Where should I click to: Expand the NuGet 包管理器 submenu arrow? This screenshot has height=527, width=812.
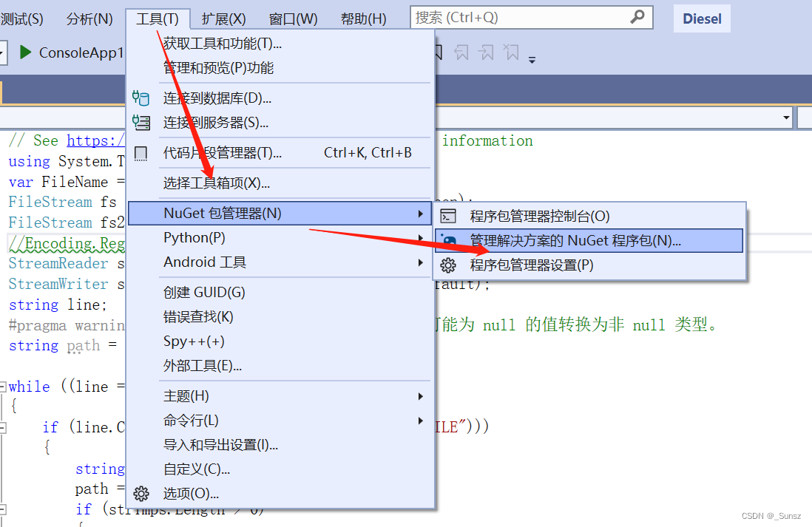pos(420,212)
